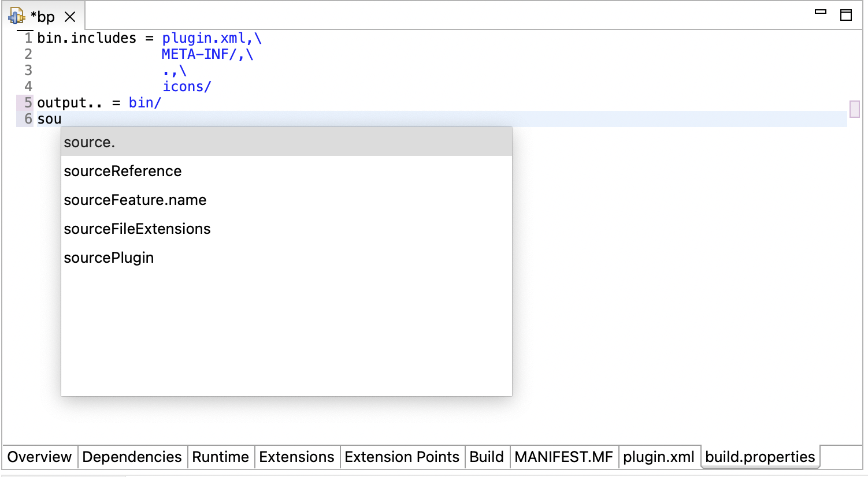
Task: Maximize the editor area
Action: (x=846, y=15)
